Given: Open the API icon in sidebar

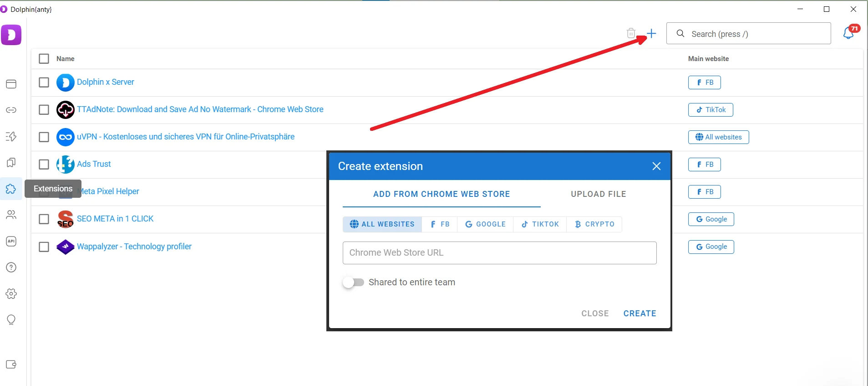Looking at the screenshot, I should [11, 241].
